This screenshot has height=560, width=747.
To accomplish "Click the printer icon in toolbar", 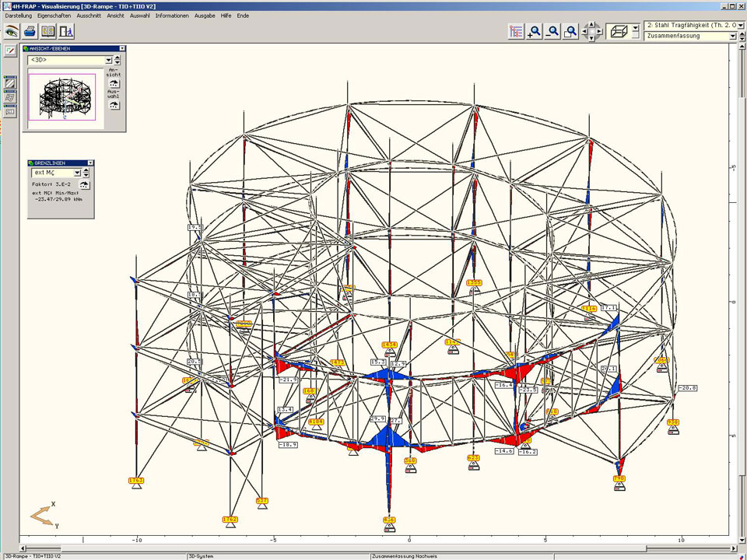I will click(x=30, y=31).
